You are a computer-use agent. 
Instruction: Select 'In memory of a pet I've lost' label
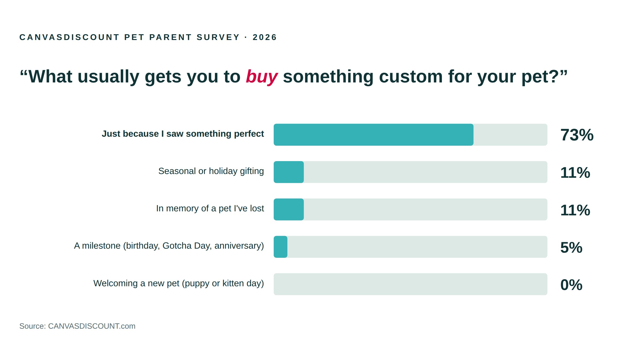(x=210, y=208)
